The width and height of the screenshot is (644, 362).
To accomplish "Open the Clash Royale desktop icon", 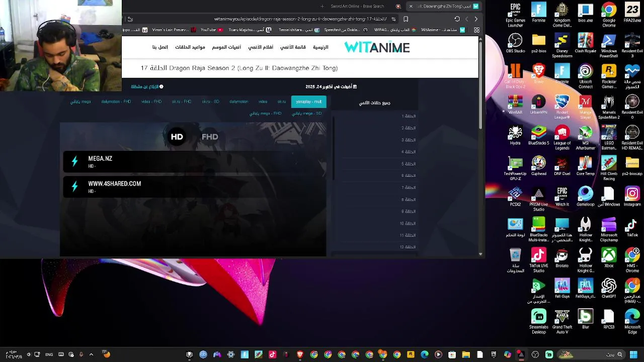I will [585, 43].
